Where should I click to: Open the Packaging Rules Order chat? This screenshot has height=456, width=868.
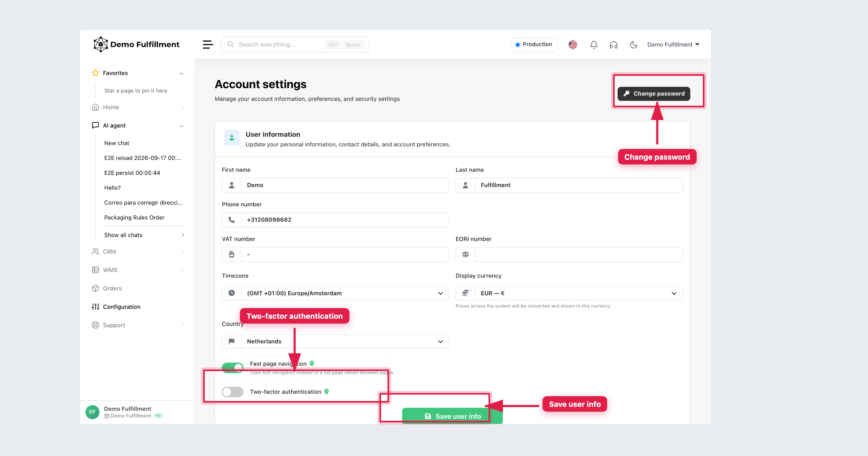pos(134,217)
